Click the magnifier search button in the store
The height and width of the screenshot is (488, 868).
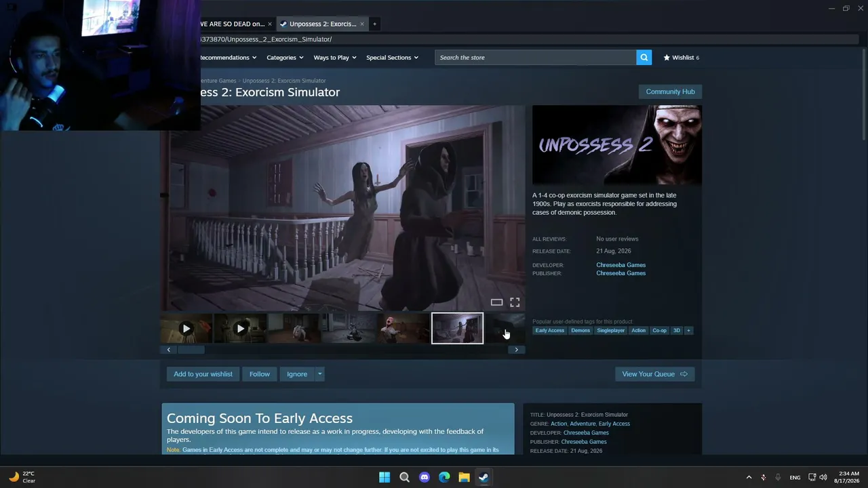[644, 58]
